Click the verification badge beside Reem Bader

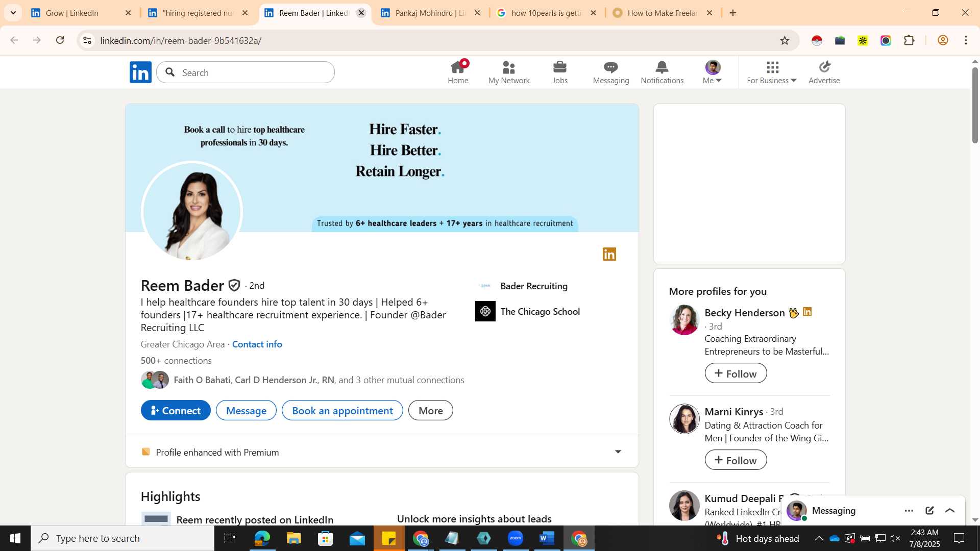[x=234, y=285]
